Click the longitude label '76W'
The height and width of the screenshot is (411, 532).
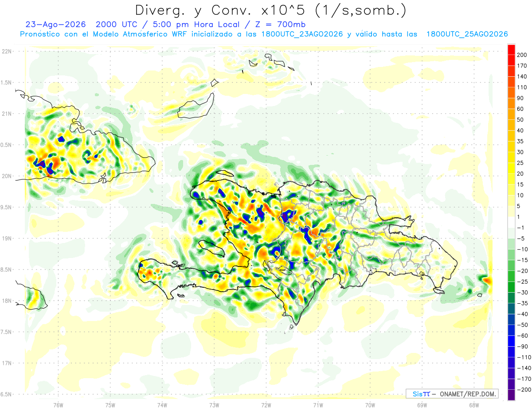[x=58, y=405]
